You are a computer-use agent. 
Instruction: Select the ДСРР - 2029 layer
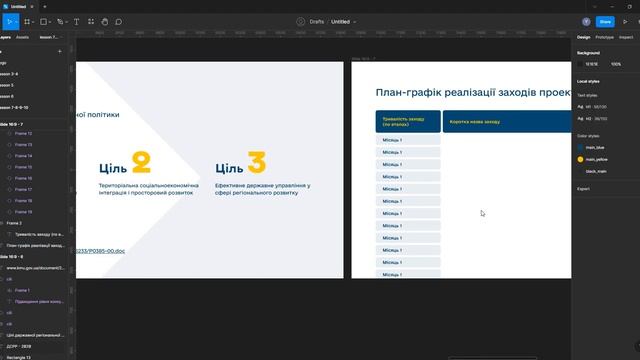point(18,347)
